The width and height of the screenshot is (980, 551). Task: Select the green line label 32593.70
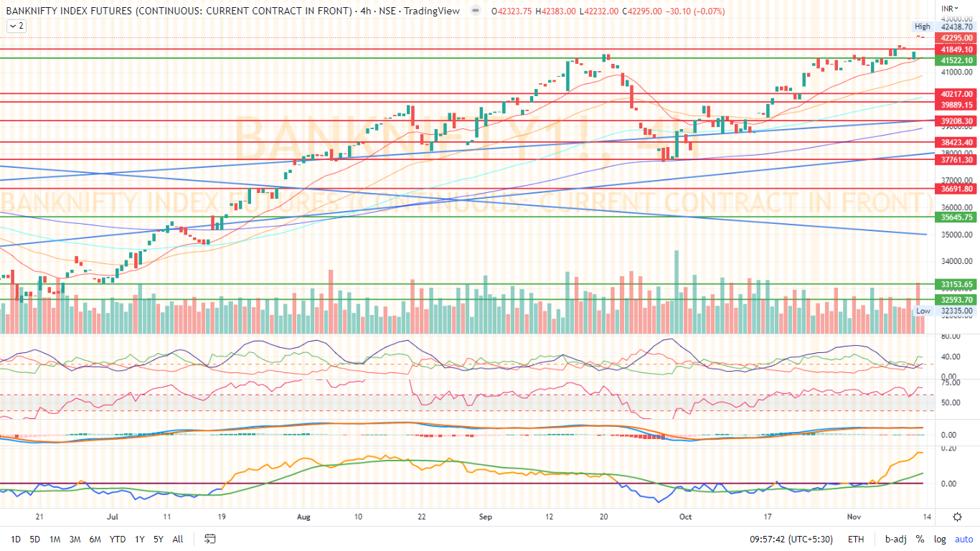click(956, 300)
